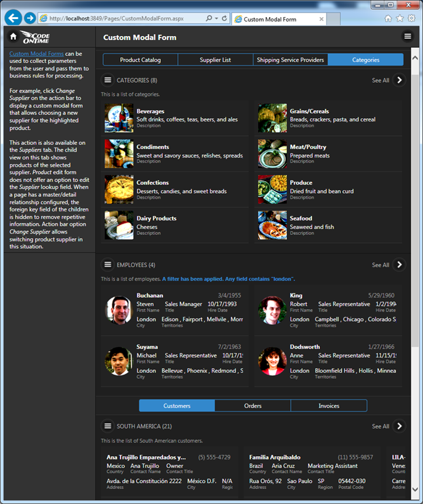Refresh the page with the reload icon
Viewport: 423px width, 504px height.
click(x=224, y=18)
